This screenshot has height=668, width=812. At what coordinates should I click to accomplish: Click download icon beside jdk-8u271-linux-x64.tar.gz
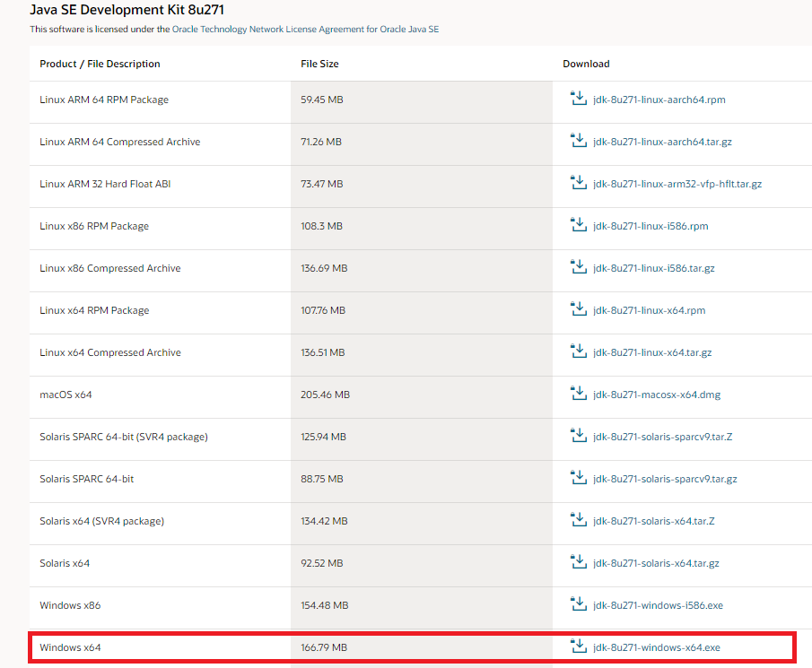578,351
